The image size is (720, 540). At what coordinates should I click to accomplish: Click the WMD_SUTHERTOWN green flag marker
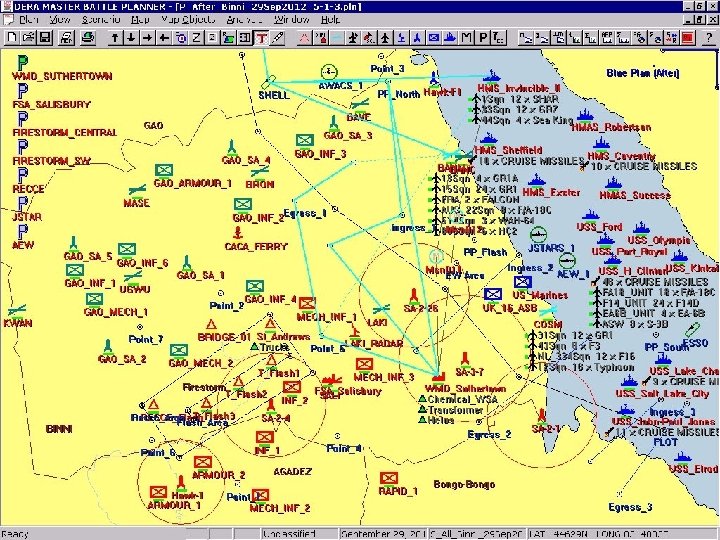point(22,62)
